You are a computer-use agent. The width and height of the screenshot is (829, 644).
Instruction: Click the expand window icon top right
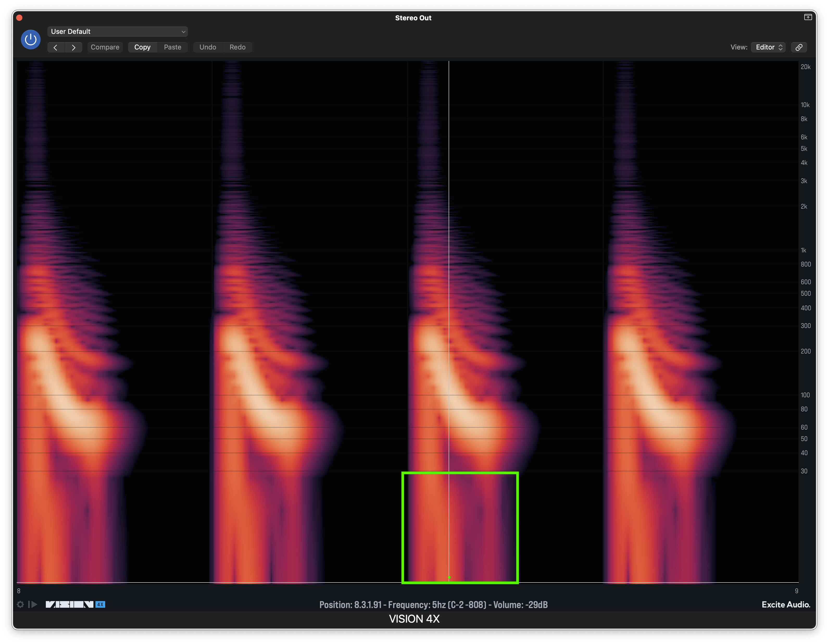(808, 17)
